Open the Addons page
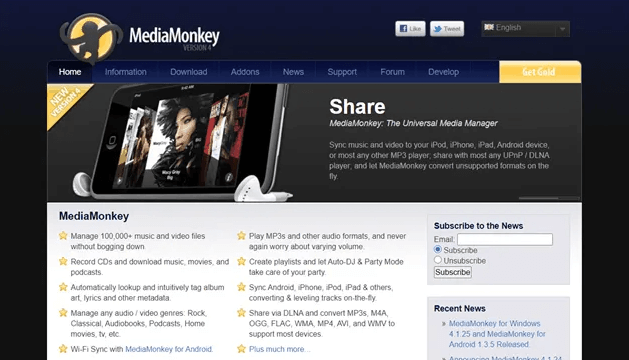Screen dimensions: 629x360 [245, 72]
